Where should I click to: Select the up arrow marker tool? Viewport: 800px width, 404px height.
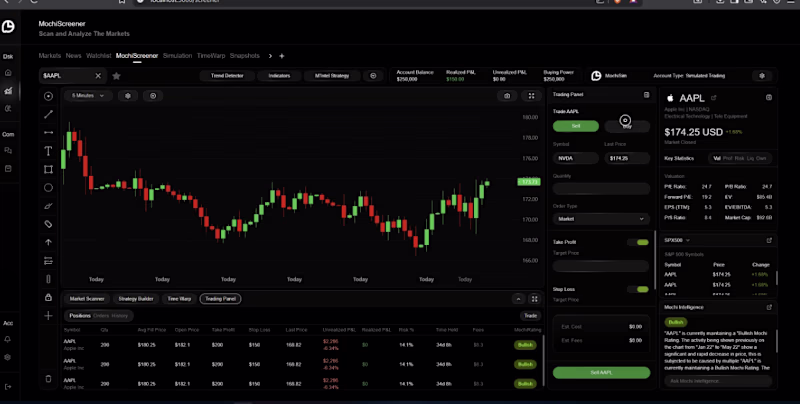[48, 242]
